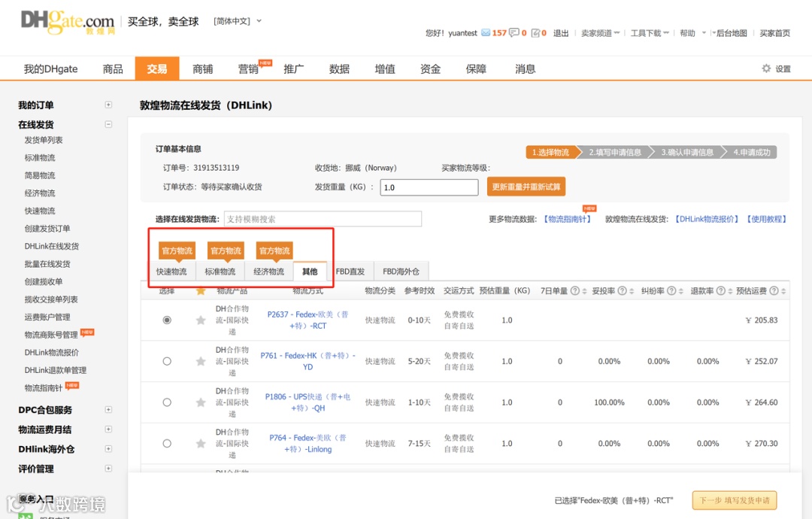Switch to 经济物流 tab

click(x=268, y=272)
